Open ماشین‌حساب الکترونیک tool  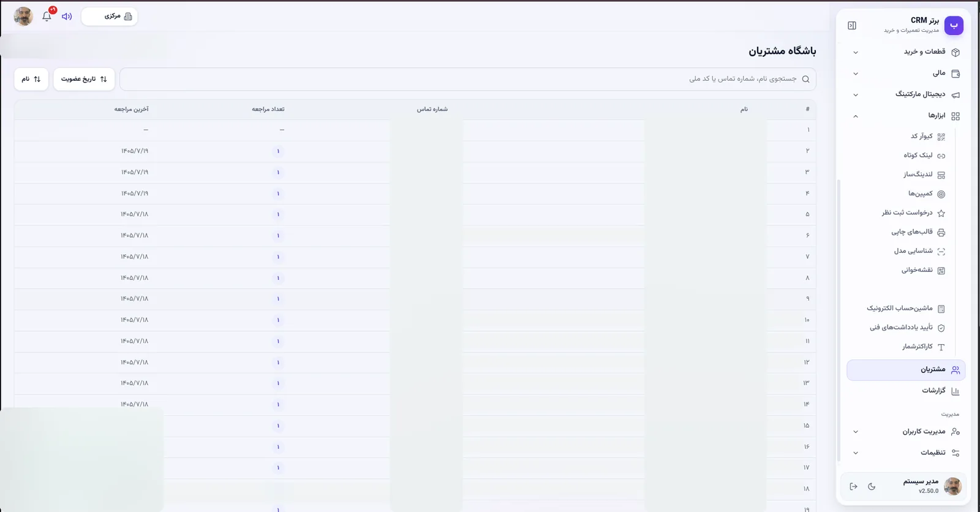[x=899, y=308]
